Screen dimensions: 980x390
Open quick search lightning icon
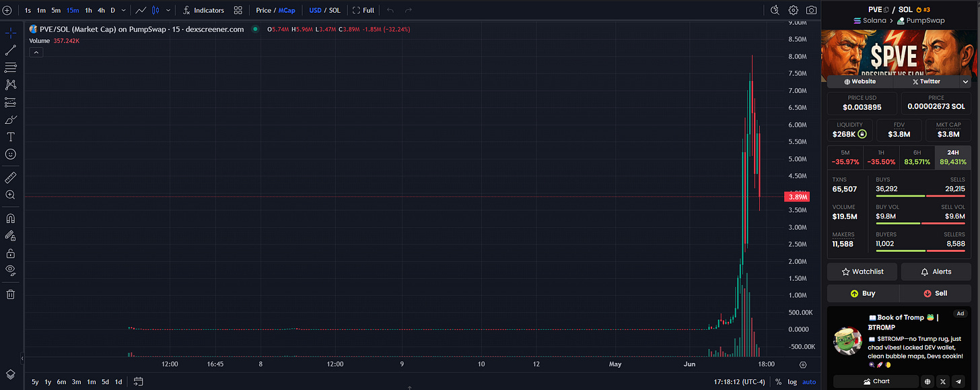[x=775, y=10]
